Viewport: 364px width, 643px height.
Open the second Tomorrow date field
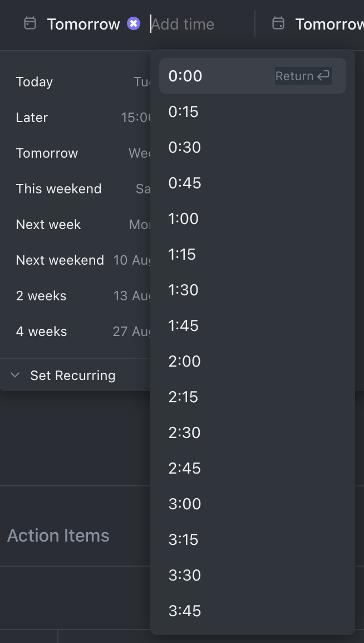328,25
